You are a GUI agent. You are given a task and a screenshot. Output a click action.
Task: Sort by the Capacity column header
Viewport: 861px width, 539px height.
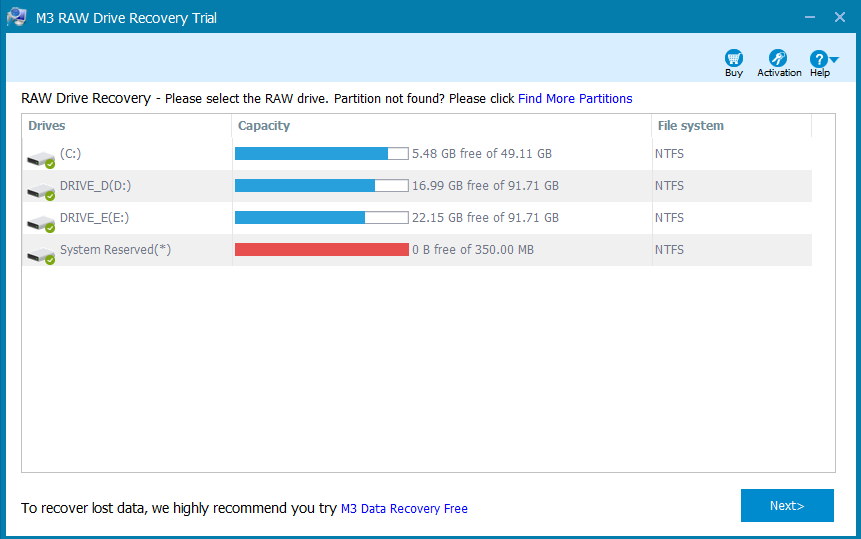pyautogui.click(x=441, y=126)
